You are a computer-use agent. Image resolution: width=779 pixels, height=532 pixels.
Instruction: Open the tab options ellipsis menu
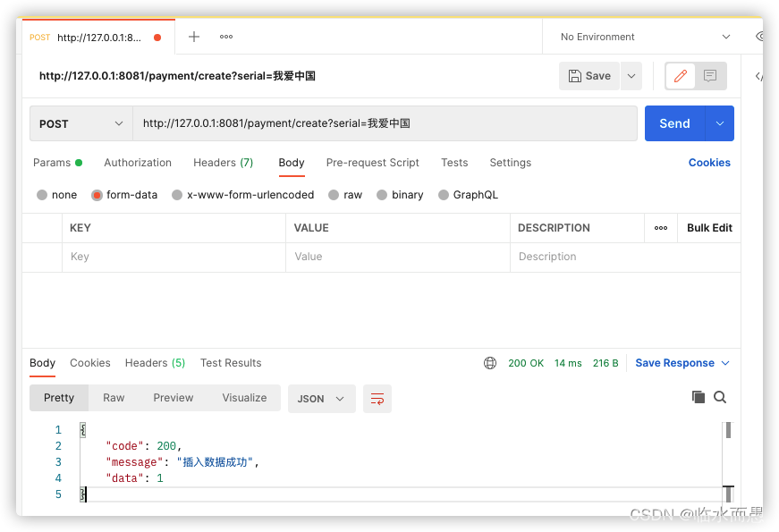pyautogui.click(x=226, y=37)
